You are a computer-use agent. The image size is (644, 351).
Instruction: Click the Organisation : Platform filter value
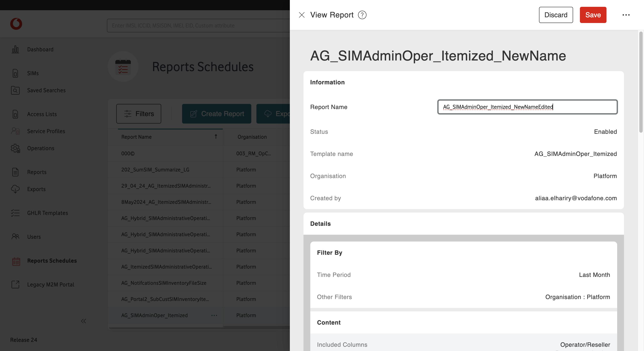(578, 297)
